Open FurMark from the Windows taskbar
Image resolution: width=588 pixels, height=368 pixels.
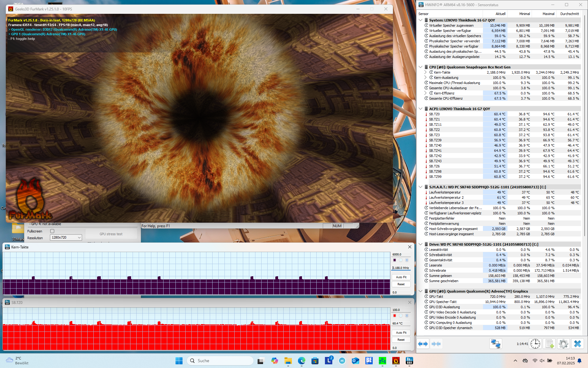click(396, 361)
